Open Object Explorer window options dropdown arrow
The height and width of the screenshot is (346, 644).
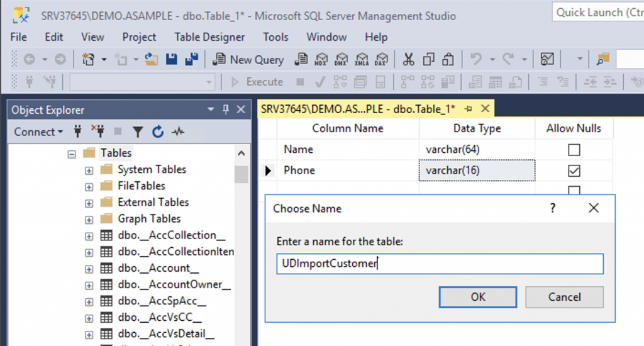pyautogui.click(x=211, y=109)
